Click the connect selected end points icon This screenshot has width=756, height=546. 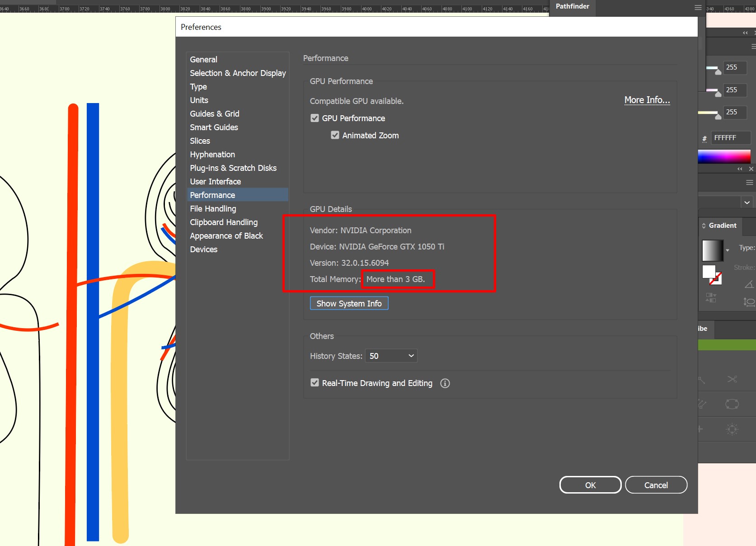tap(702, 403)
